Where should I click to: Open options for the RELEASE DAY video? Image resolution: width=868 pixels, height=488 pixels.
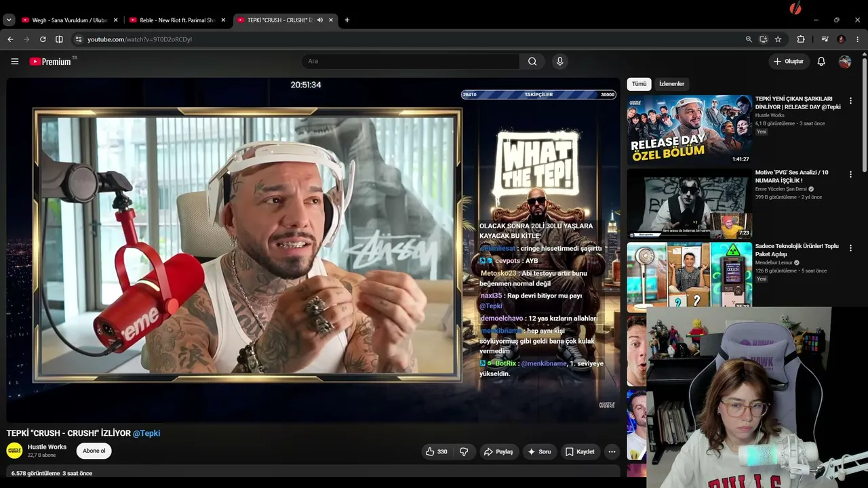pyautogui.click(x=850, y=101)
